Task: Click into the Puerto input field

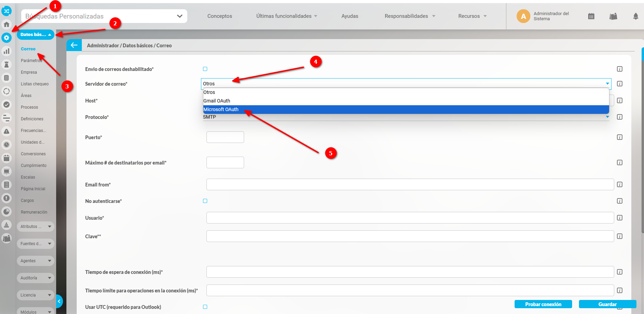Action: (225, 137)
